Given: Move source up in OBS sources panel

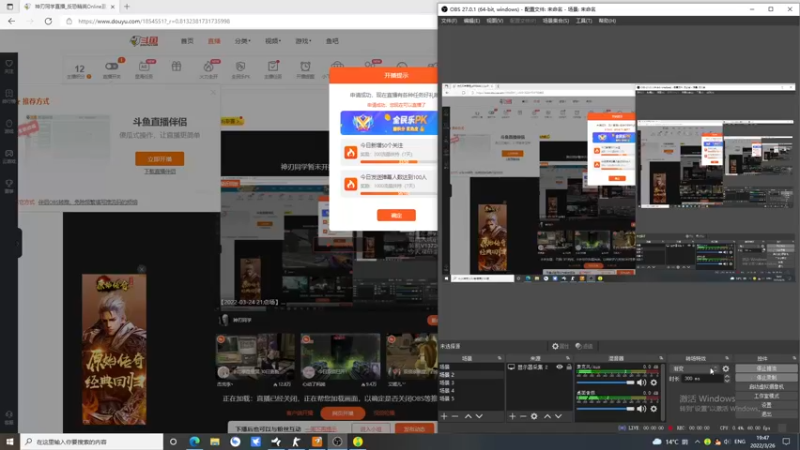Looking at the screenshot, I should [x=547, y=416].
